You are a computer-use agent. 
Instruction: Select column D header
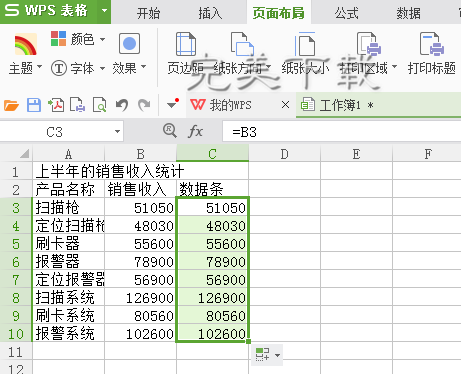point(284,154)
